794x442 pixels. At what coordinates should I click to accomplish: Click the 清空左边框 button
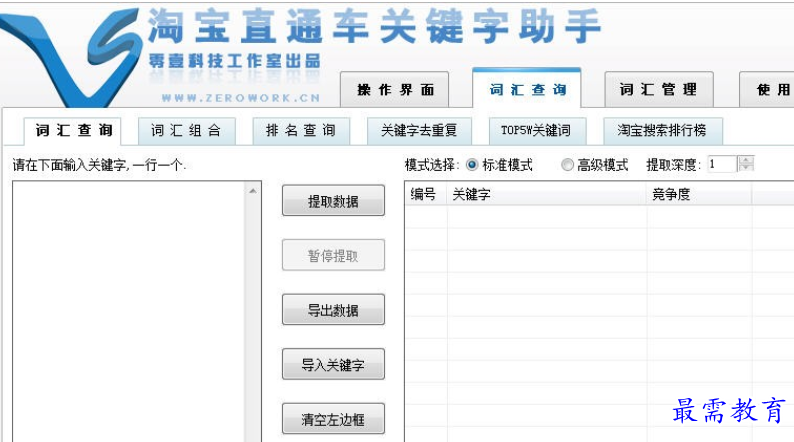click(x=333, y=419)
